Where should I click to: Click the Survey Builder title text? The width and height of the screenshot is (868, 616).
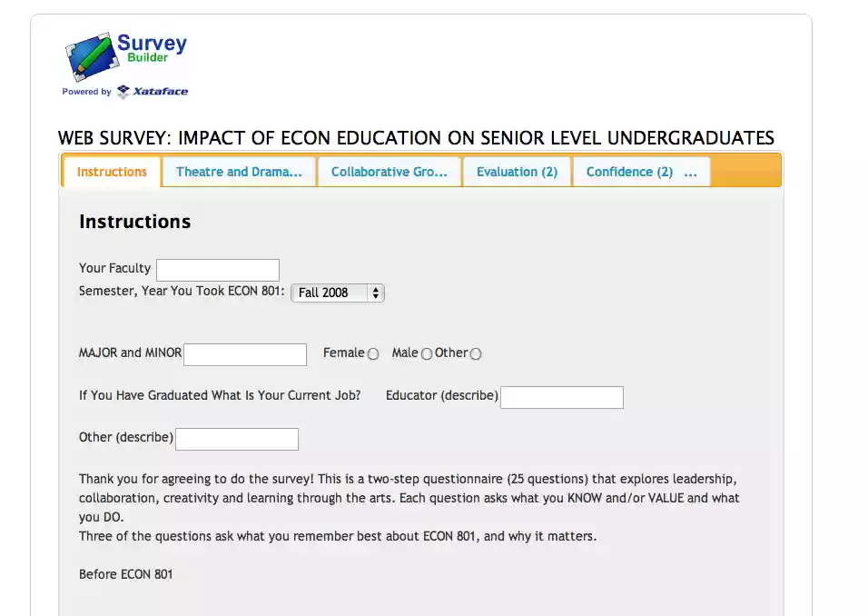(x=152, y=45)
